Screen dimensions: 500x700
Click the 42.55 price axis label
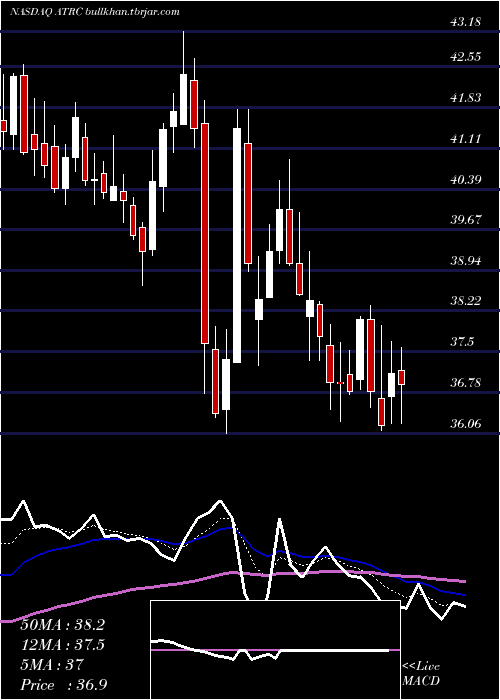point(466,57)
